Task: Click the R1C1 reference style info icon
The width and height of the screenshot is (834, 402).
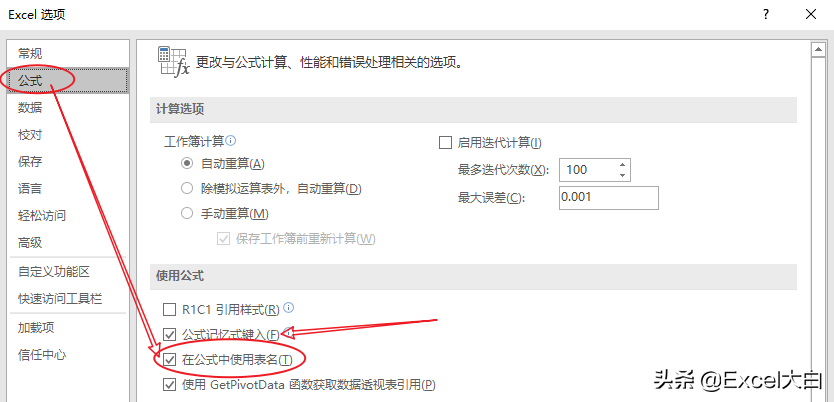Action: 289,307
